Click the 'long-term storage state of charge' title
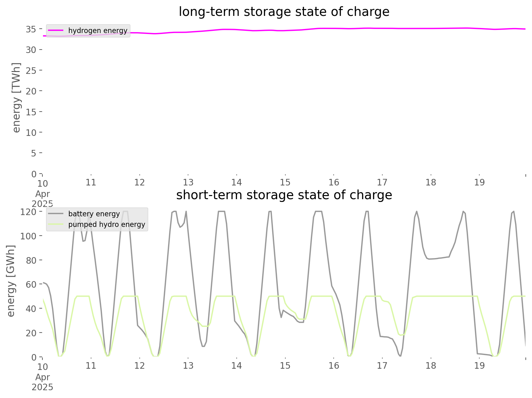This screenshot has width=532, height=398. pos(284,12)
